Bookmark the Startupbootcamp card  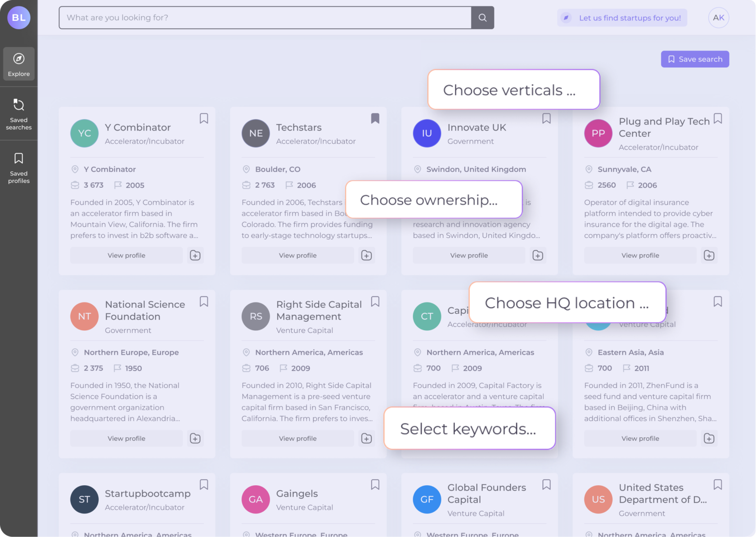pos(204,484)
